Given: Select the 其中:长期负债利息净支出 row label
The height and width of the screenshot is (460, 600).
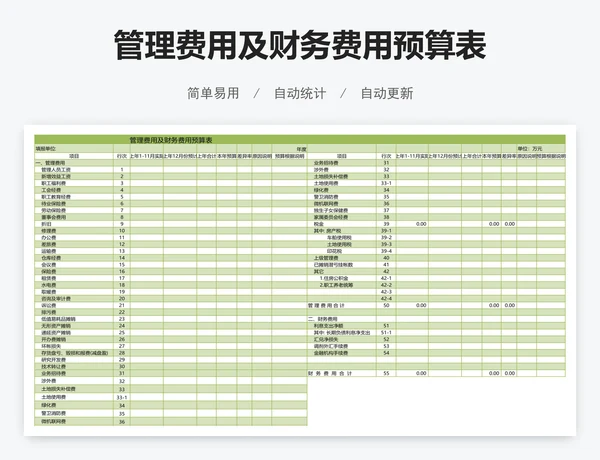Looking at the screenshot, I should pos(342,333).
